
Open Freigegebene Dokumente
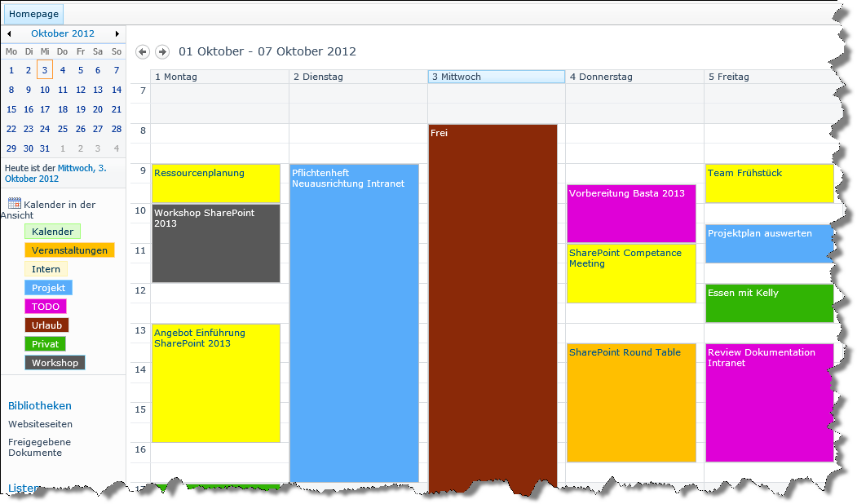click(39, 447)
